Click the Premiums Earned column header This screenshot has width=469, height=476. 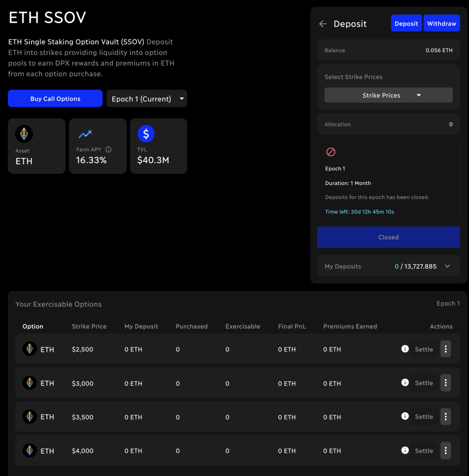click(350, 326)
